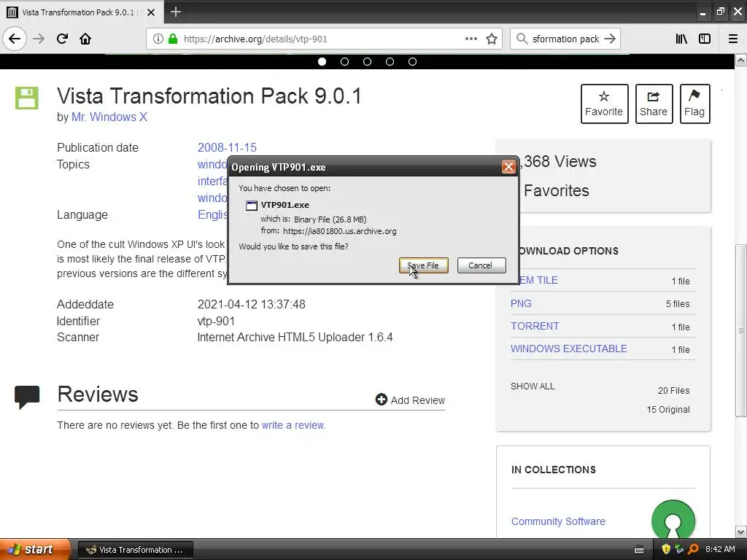Open the write a review link

click(x=293, y=425)
